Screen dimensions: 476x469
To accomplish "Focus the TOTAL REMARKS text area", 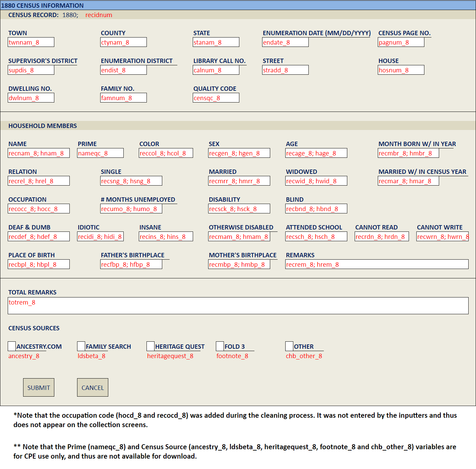I will pos(238,306).
